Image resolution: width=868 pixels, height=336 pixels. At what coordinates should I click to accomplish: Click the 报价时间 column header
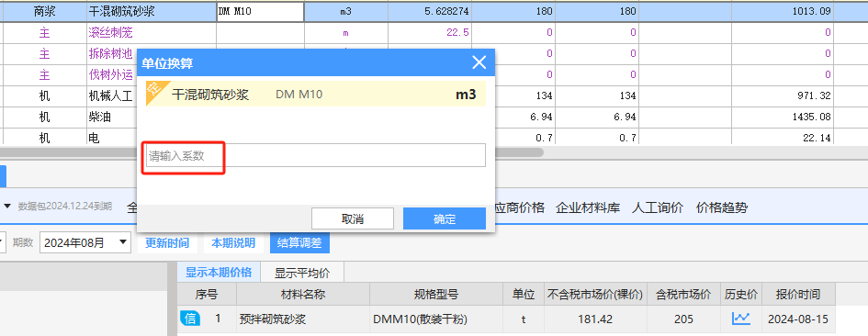(798, 294)
